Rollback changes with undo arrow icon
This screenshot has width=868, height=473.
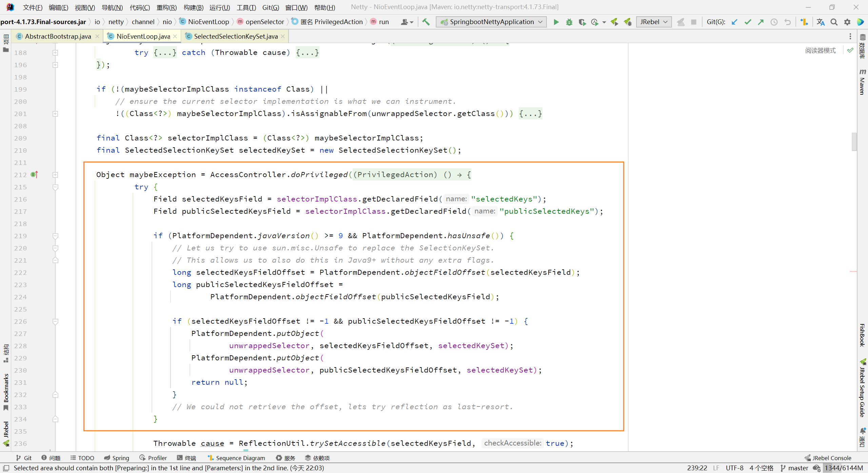click(x=787, y=22)
